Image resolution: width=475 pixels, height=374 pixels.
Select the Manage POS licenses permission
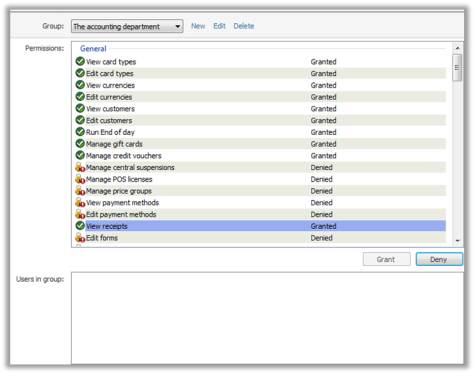[260, 179]
